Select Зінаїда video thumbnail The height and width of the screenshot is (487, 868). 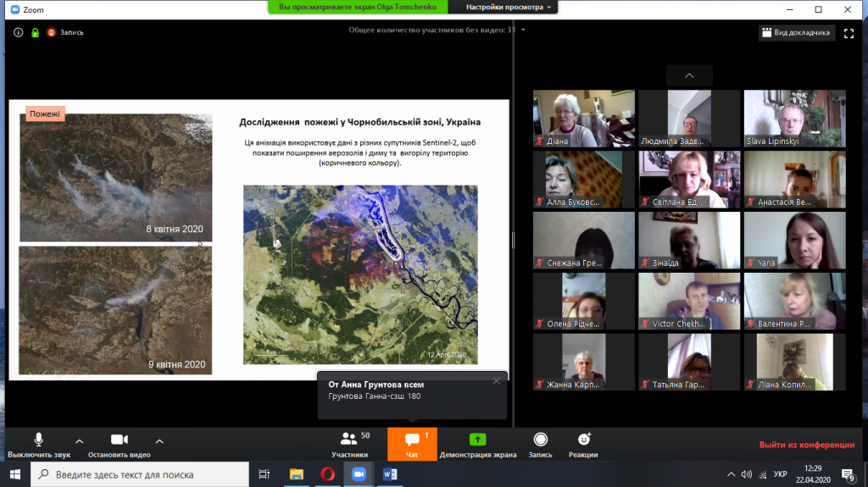pyautogui.click(x=689, y=241)
